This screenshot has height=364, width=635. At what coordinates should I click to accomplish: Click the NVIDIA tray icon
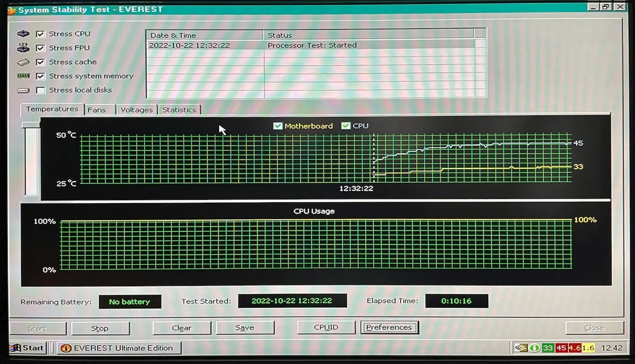click(521, 348)
